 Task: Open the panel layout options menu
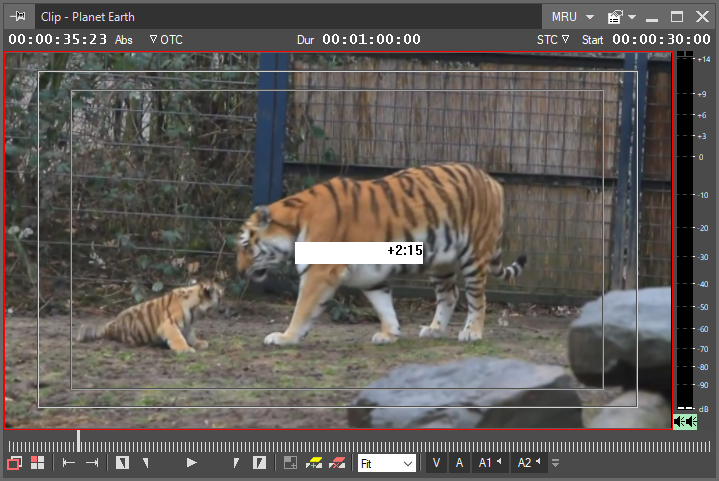[x=622, y=17]
